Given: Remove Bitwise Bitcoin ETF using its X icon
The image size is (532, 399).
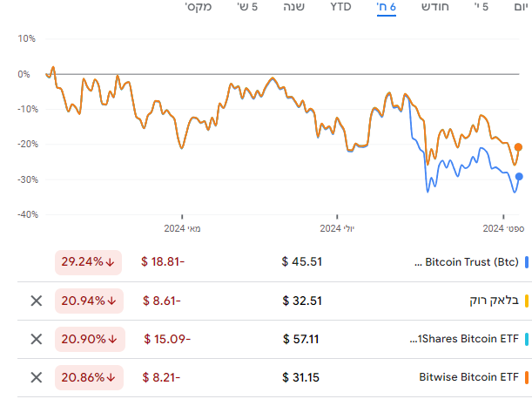Looking at the screenshot, I should (x=36, y=377).
